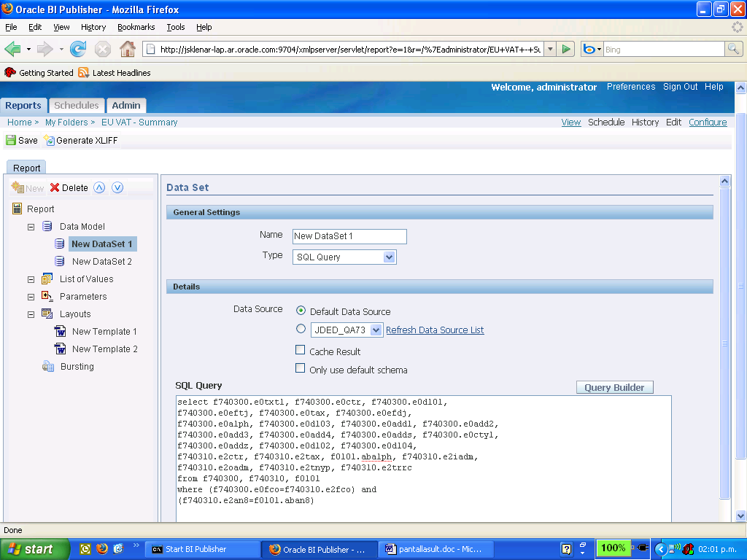This screenshot has height=560, width=747.
Task: Click the Query Builder button
Action: click(614, 388)
